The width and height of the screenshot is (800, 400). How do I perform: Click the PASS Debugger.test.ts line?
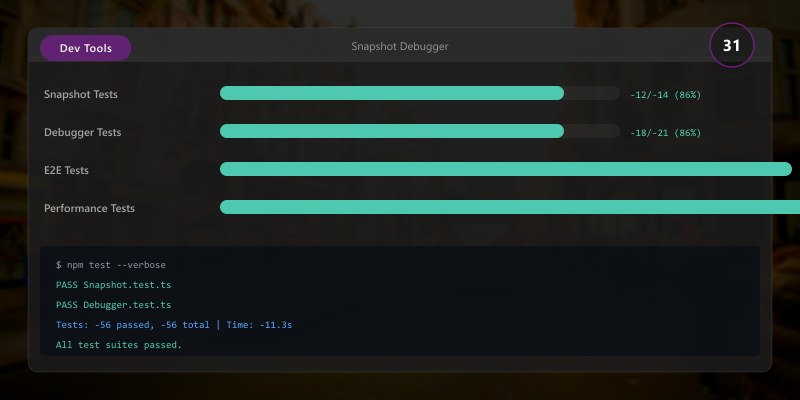tap(113, 305)
